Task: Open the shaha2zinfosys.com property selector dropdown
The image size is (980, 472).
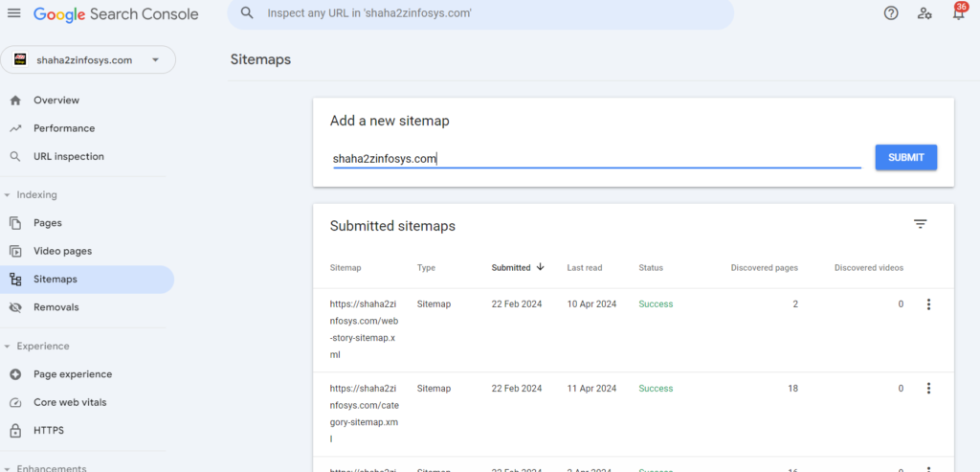Action: coord(87,60)
